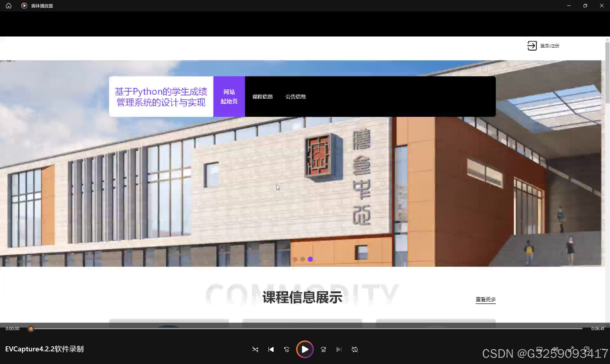Open the more options ellipsis menu
This screenshot has width=610, height=364.
click(x=602, y=349)
